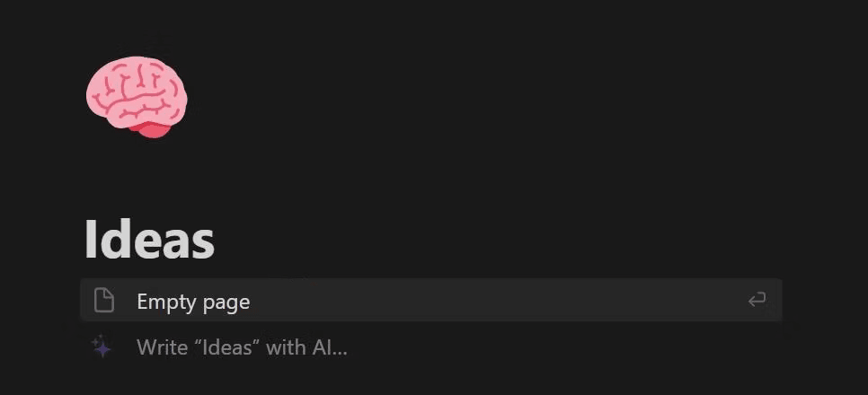Screen dimensions: 868x395
Task: Hit the enter key symbol at row end
Action: (757, 300)
